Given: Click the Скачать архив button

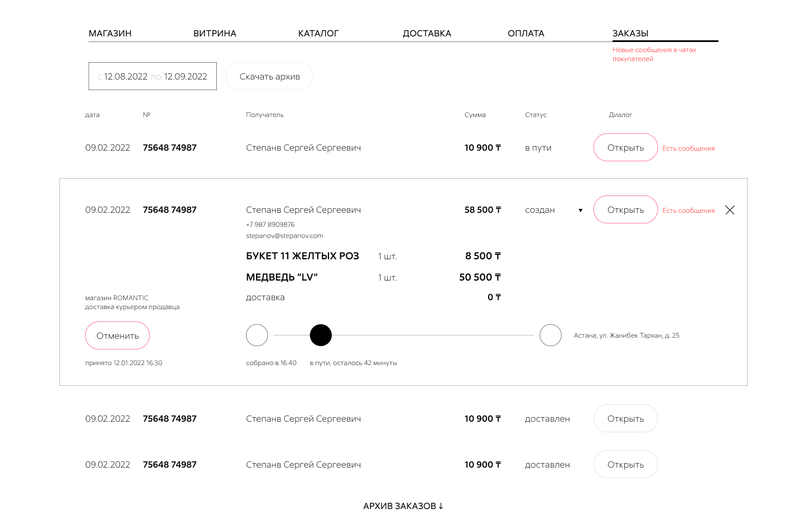Looking at the screenshot, I should coord(270,76).
